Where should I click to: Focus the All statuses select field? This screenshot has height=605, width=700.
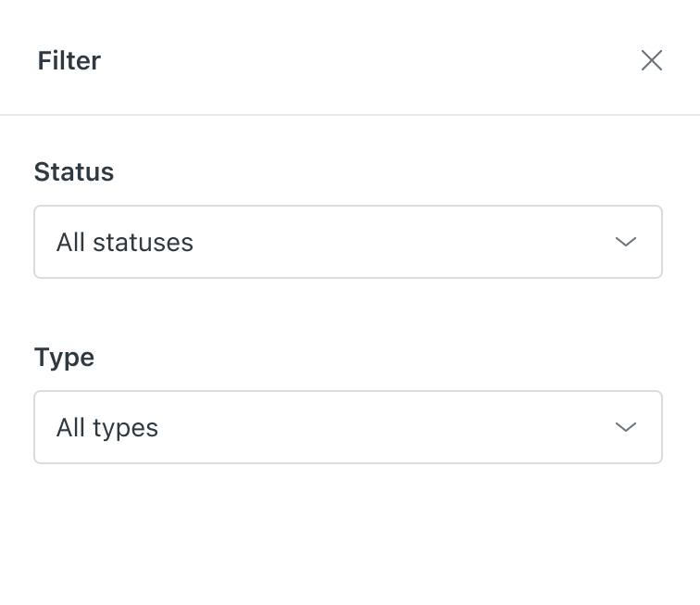pyautogui.click(x=347, y=242)
